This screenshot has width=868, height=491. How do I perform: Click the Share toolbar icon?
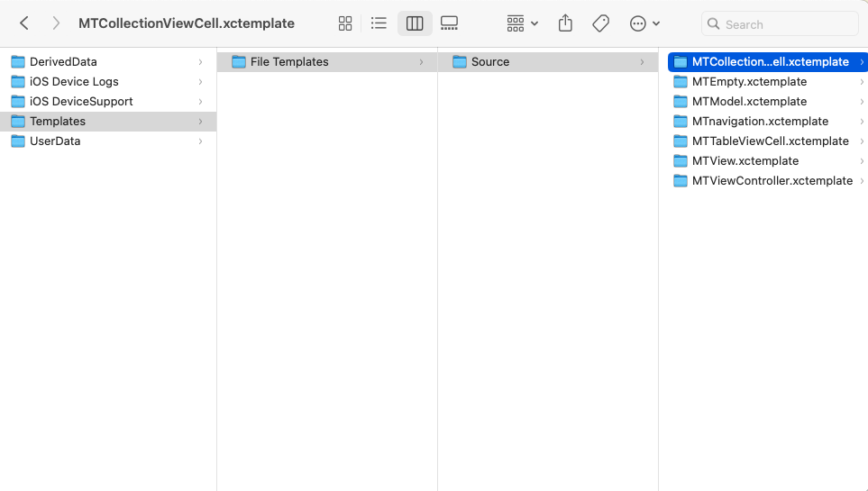coord(565,23)
